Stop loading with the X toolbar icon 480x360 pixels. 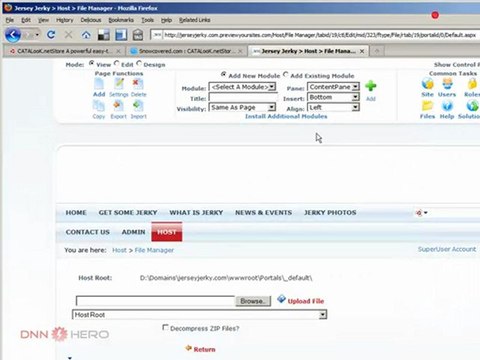point(69,34)
